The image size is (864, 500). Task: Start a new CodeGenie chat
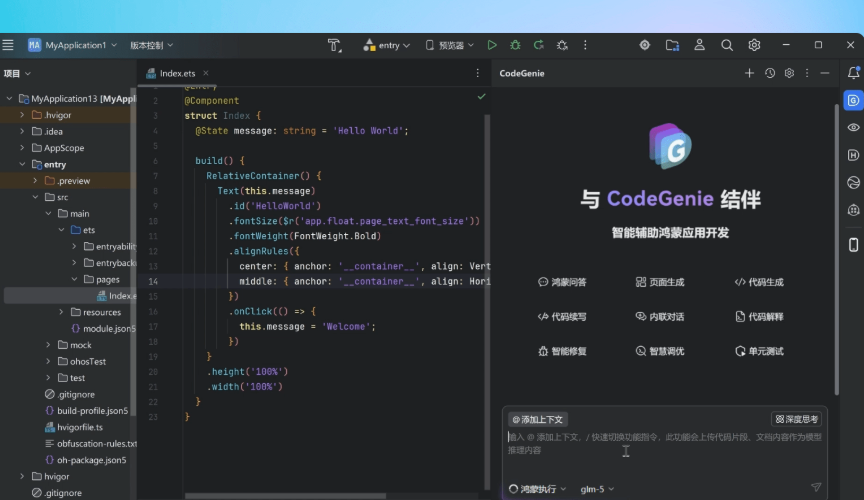coord(749,73)
